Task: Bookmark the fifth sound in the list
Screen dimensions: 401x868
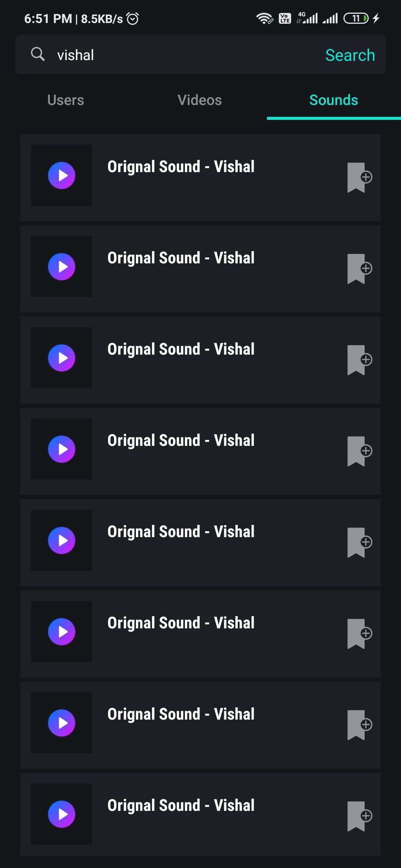Action: [x=359, y=542]
